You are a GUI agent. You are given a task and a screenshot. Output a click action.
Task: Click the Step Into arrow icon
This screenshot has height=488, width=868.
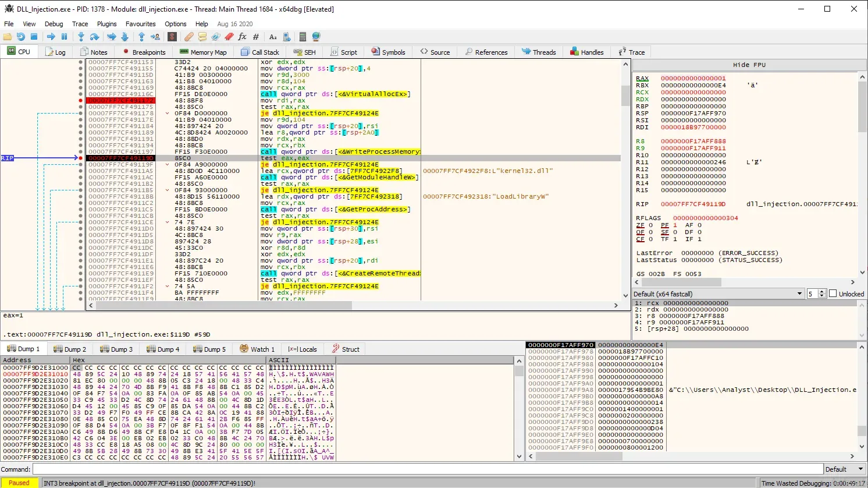pos(81,37)
